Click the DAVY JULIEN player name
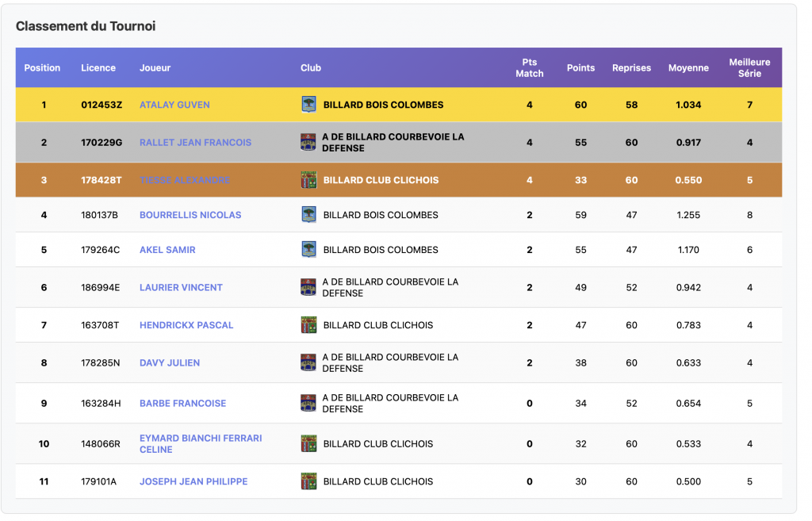812x521 pixels. coord(170,363)
